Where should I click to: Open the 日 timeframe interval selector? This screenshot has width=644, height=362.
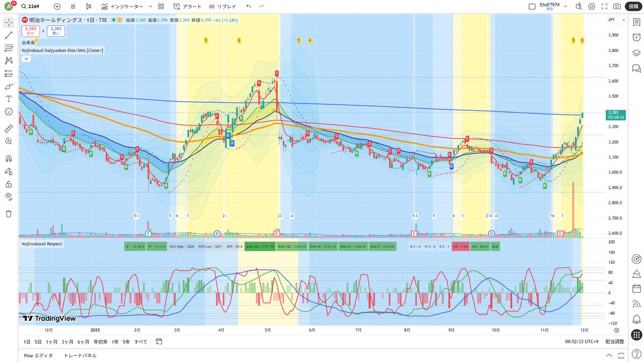pos(73,6)
